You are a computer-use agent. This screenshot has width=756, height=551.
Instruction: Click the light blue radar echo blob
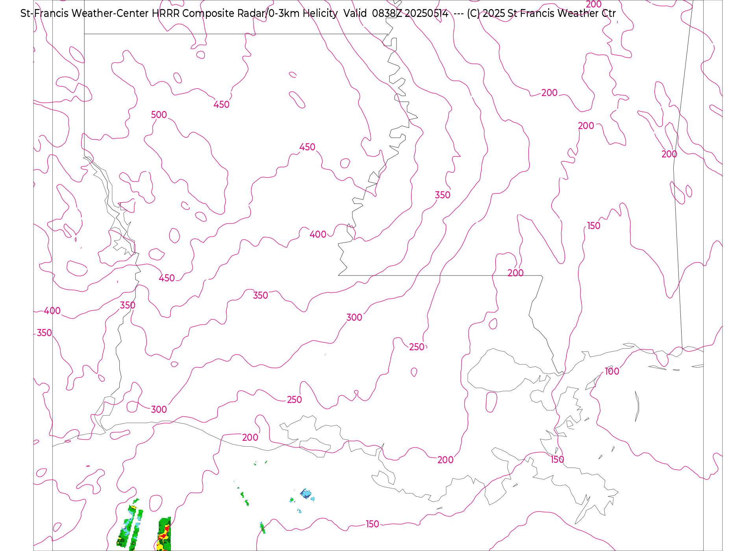coord(306,494)
